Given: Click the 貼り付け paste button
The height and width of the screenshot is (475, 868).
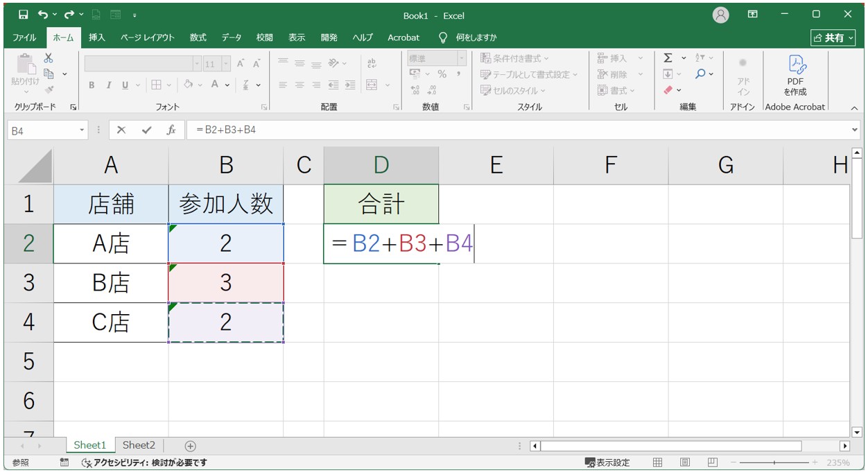Looking at the screenshot, I should click(25, 74).
